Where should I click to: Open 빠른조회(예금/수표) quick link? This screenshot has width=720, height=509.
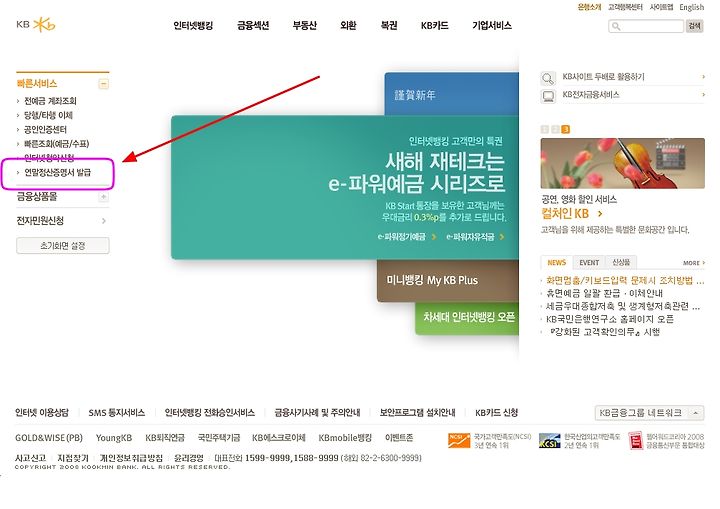tap(56, 144)
